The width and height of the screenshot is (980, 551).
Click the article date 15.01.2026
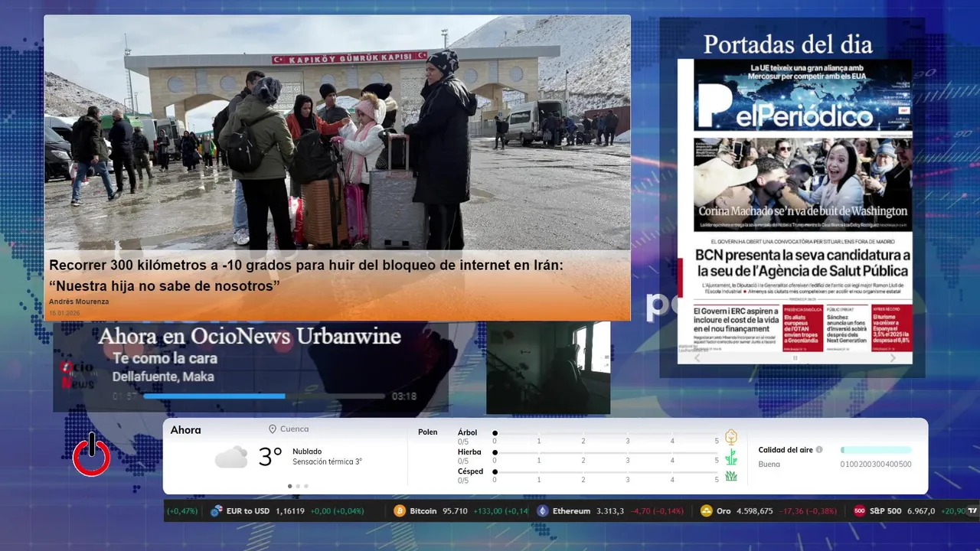pyautogui.click(x=64, y=313)
